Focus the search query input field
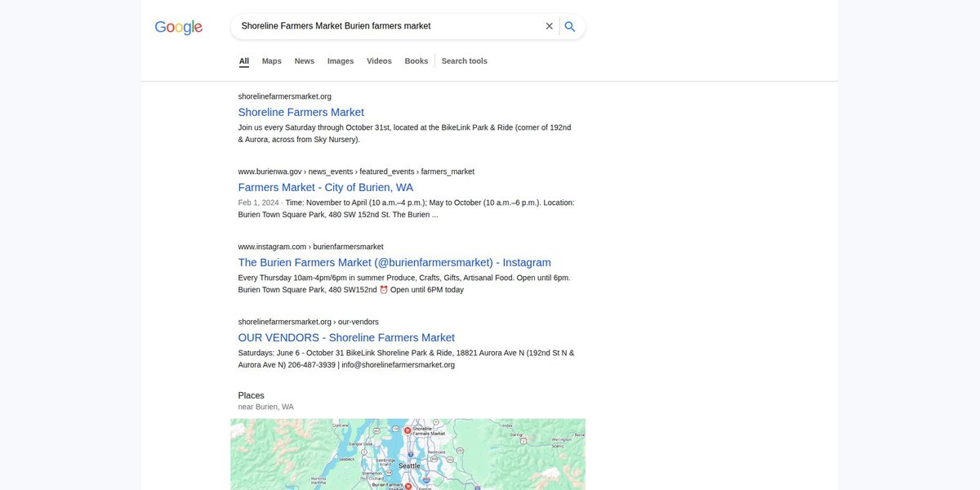Image resolution: width=980 pixels, height=490 pixels. tap(388, 26)
